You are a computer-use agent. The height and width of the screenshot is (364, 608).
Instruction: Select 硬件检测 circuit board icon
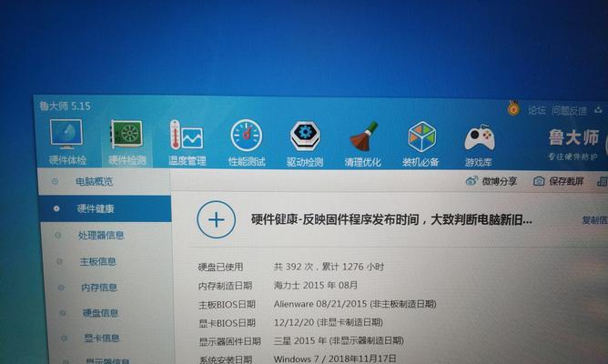pos(127,134)
